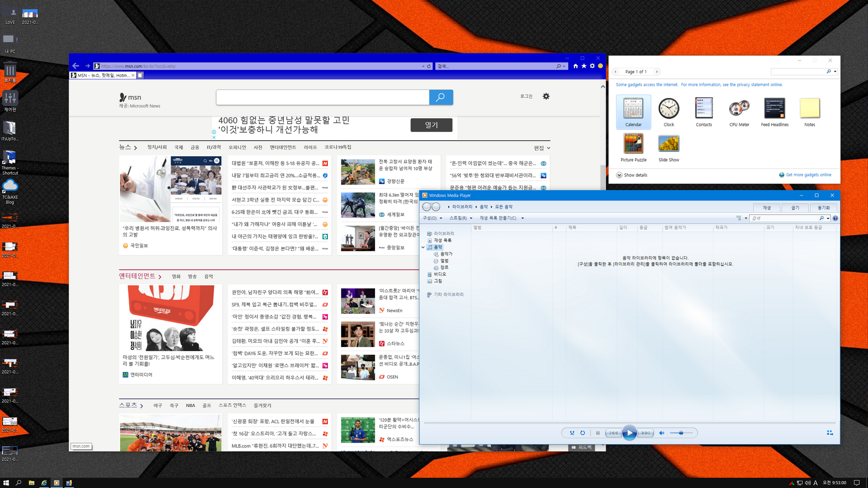Switch to the 재생 tab
This screenshot has height=488, width=868.
point(767,208)
